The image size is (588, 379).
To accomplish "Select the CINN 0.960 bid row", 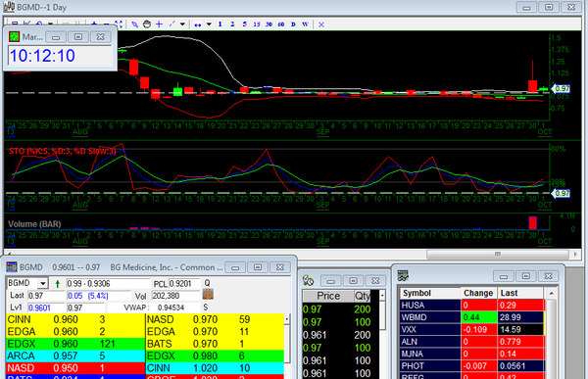I will [75, 319].
